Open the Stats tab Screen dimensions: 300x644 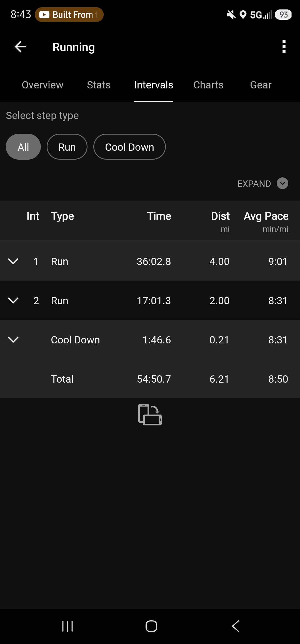(99, 85)
